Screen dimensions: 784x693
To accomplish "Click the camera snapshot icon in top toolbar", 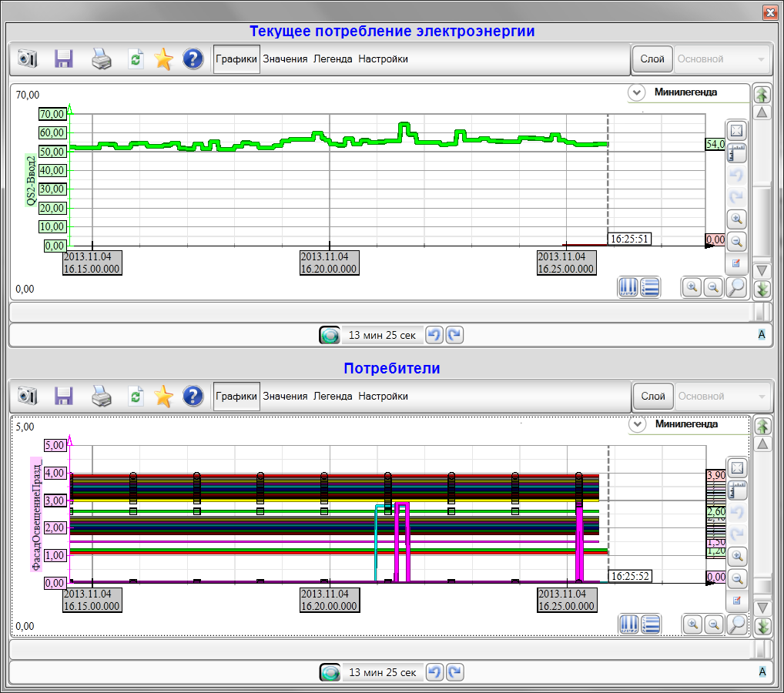I will 28,59.
